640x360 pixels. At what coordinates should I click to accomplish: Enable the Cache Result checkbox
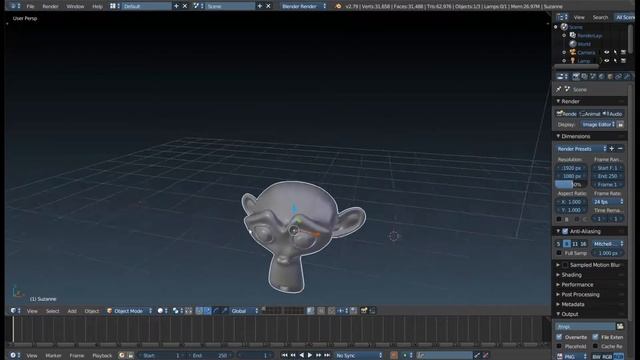click(596, 346)
